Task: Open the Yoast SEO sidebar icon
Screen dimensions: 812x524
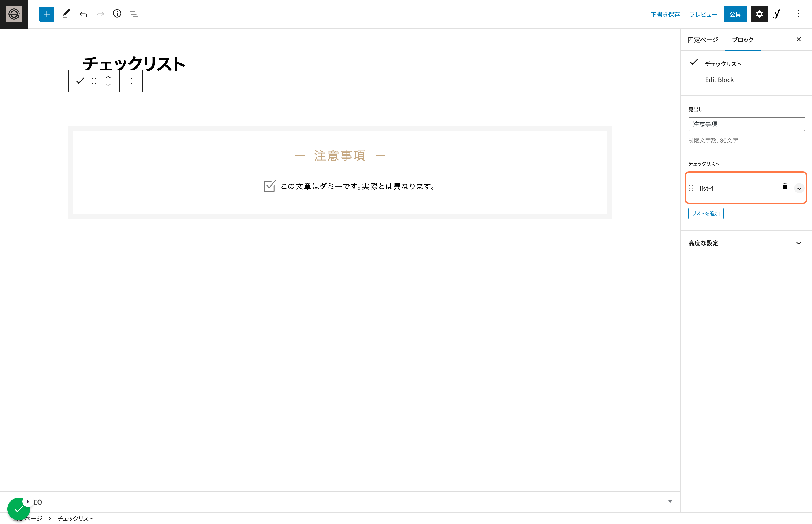Action: (777, 14)
